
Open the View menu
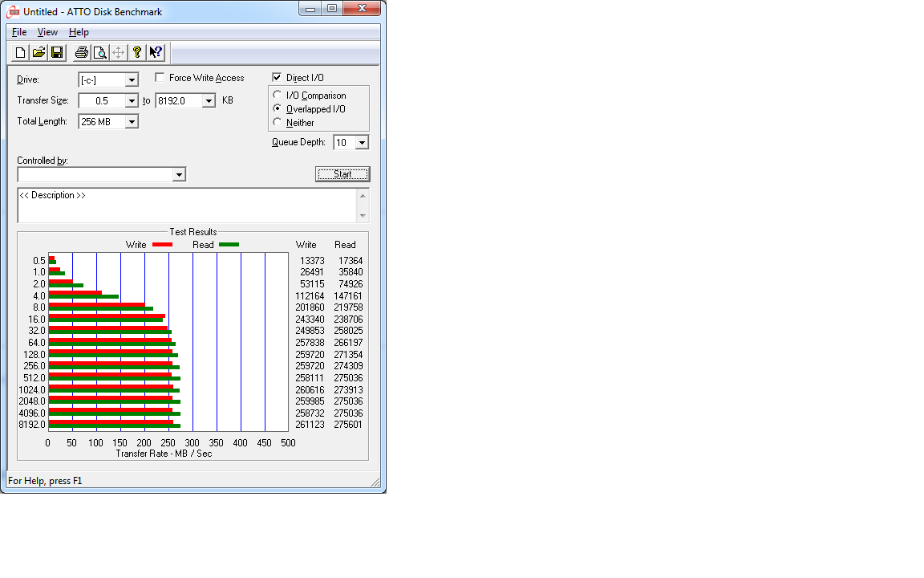pyautogui.click(x=47, y=32)
